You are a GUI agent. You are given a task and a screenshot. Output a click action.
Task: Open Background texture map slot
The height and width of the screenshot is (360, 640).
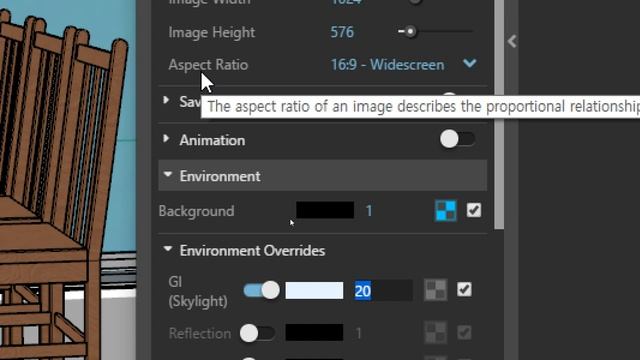(x=446, y=211)
